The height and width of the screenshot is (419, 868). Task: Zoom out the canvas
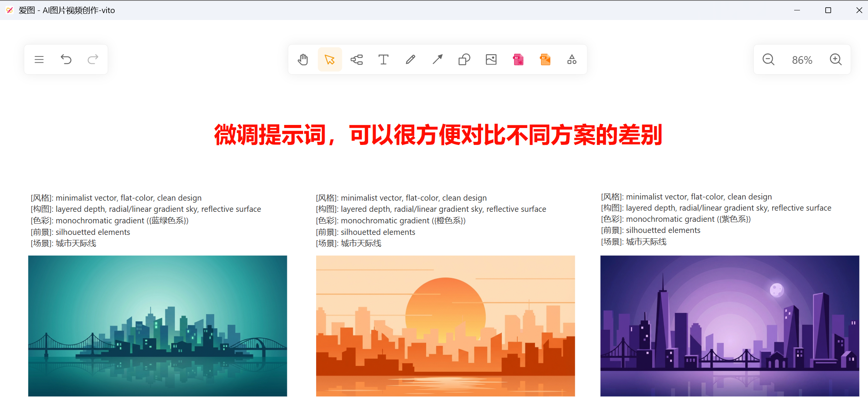[768, 60]
